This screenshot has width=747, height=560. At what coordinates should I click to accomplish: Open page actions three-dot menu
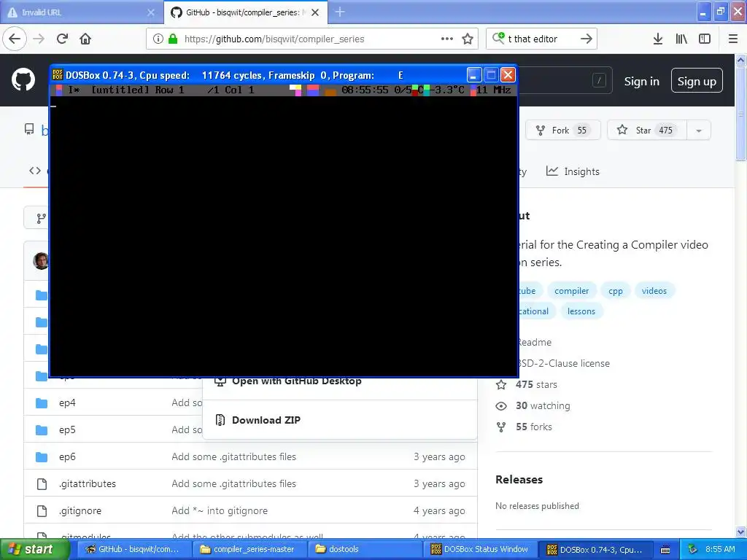tap(447, 39)
